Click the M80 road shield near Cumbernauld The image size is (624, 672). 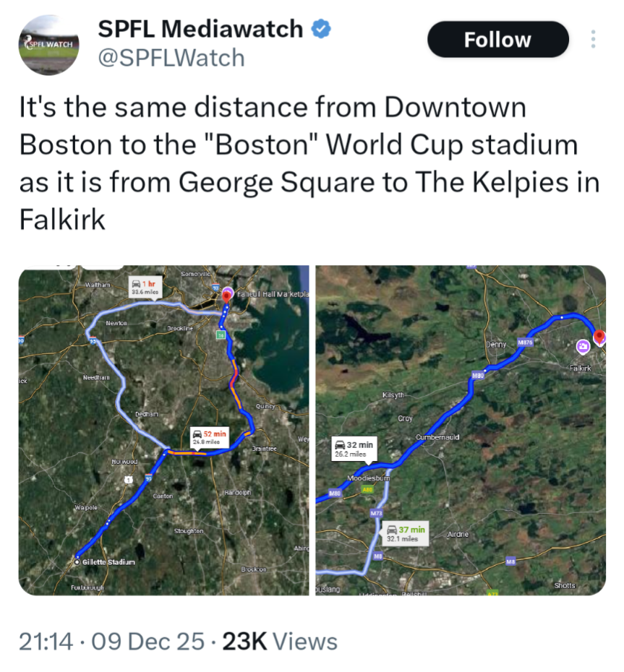[478, 376]
